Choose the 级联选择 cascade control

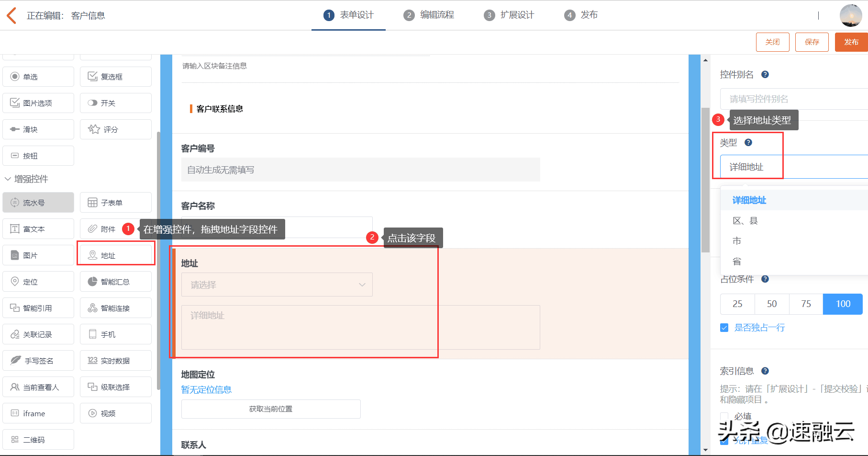116,387
